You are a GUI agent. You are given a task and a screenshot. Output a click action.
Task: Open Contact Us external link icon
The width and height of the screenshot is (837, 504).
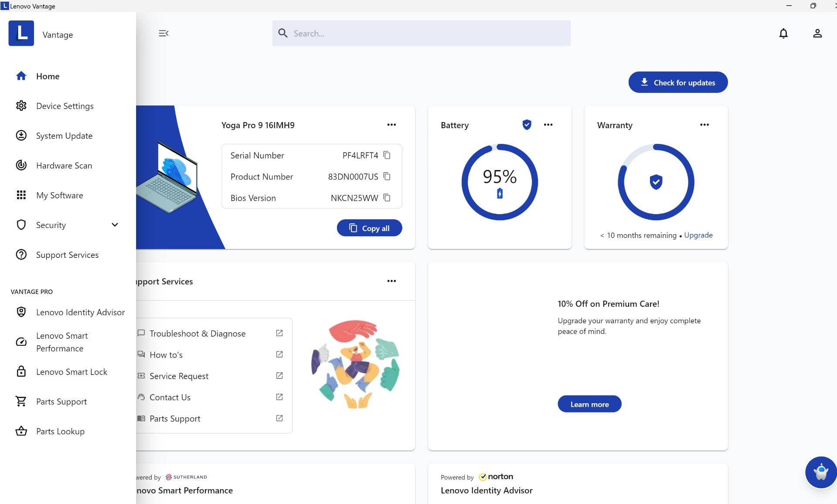coord(279,397)
